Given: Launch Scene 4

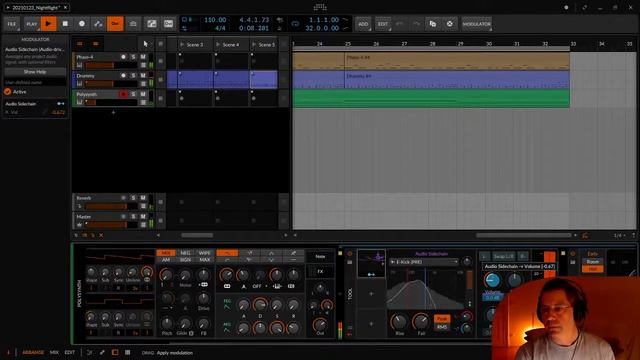Looking at the screenshot, I should [x=218, y=44].
